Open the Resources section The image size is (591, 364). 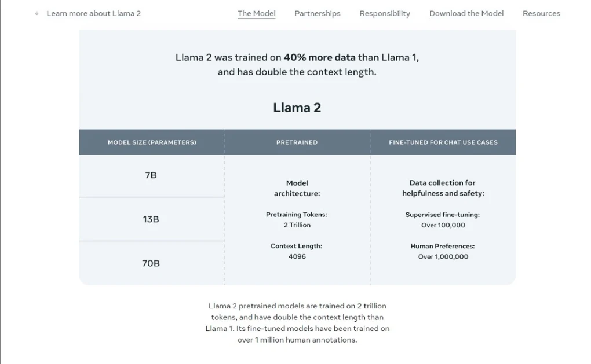click(x=541, y=13)
